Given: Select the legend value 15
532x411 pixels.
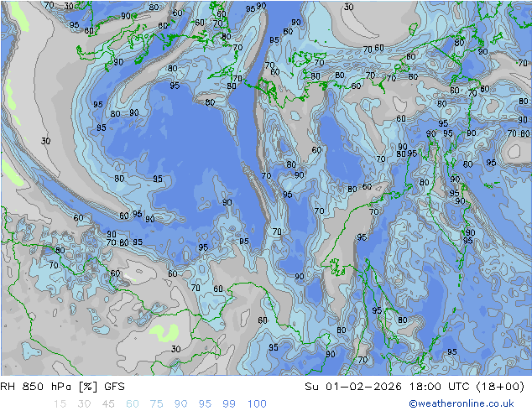Looking at the screenshot, I should click(60, 404).
